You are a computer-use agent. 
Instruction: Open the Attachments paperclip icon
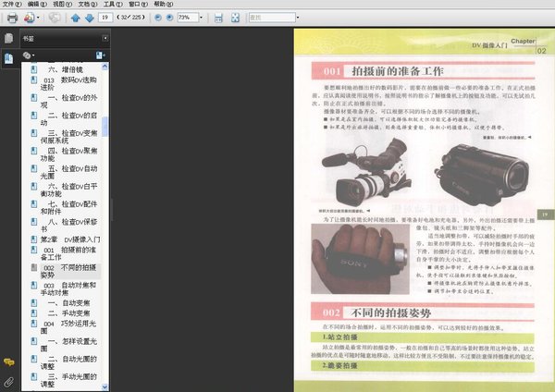coord(9,382)
